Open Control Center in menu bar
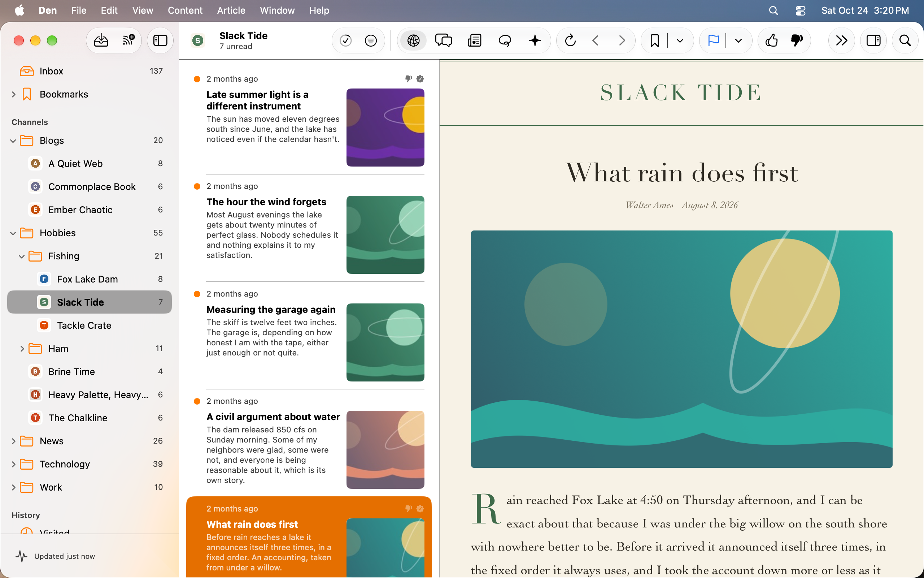924x578 pixels. [800, 10]
